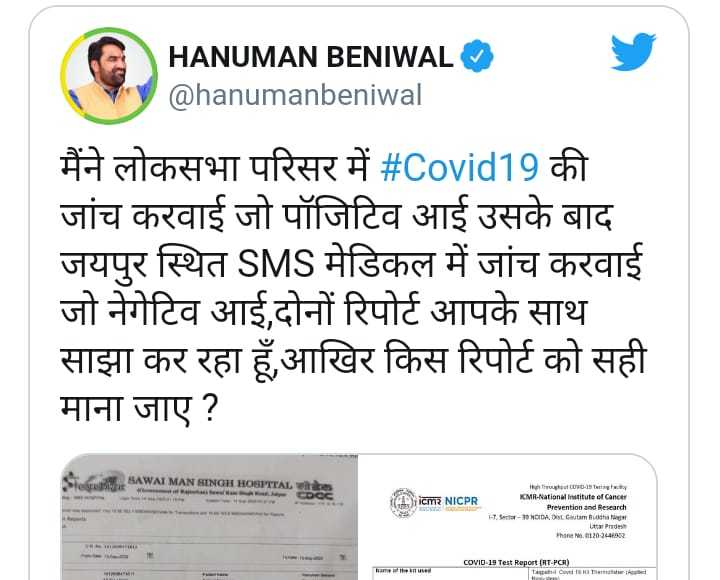Screen dimensions: 720x580
Task: Click the NICPR logo text in report
Action: [x=461, y=501]
